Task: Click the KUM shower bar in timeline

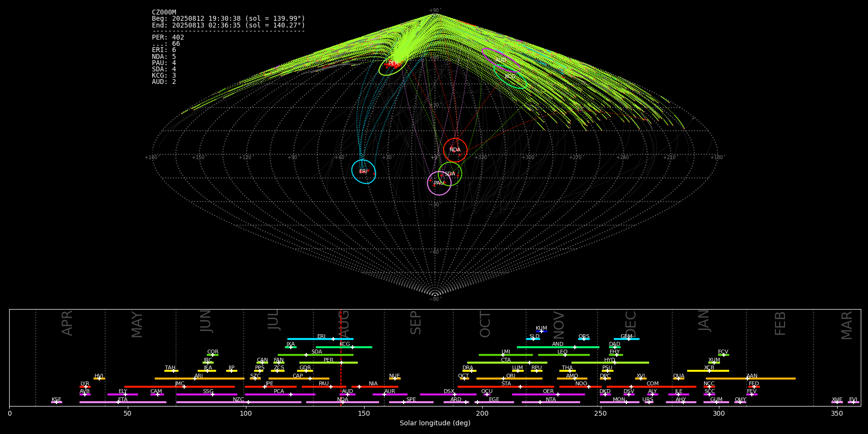Action: [x=542, y=331]
